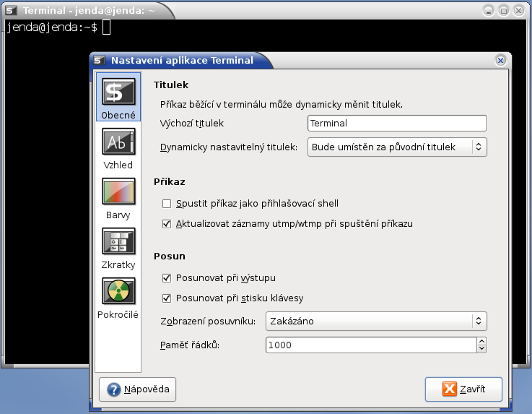Click the Výchozí titulek label

(x=192, y=124)
